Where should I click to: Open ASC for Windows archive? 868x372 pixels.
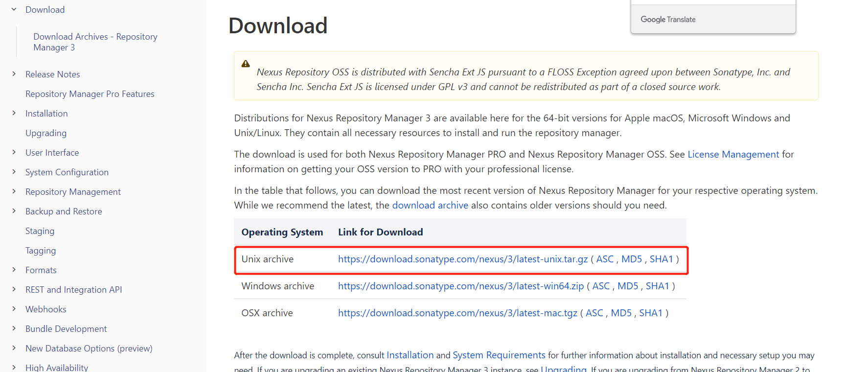click(x=601, y=286)
